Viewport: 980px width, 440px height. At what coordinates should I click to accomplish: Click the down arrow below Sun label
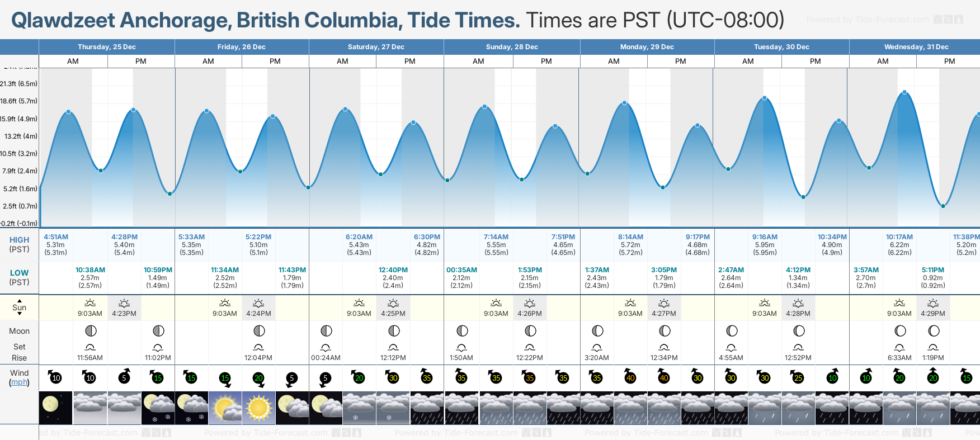(x=20, y=314)
